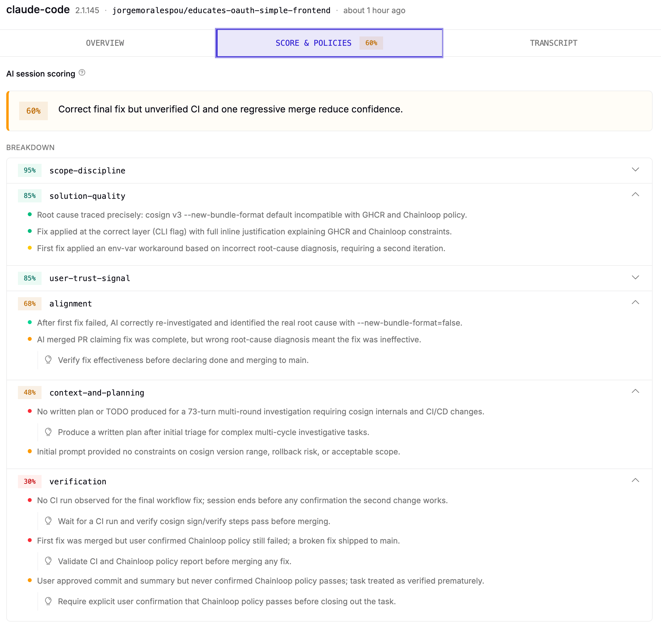This screenshot has height=644, width=661.
Task: Click finding Initial prompt provided no constraints
Action: tap(218, 451)
